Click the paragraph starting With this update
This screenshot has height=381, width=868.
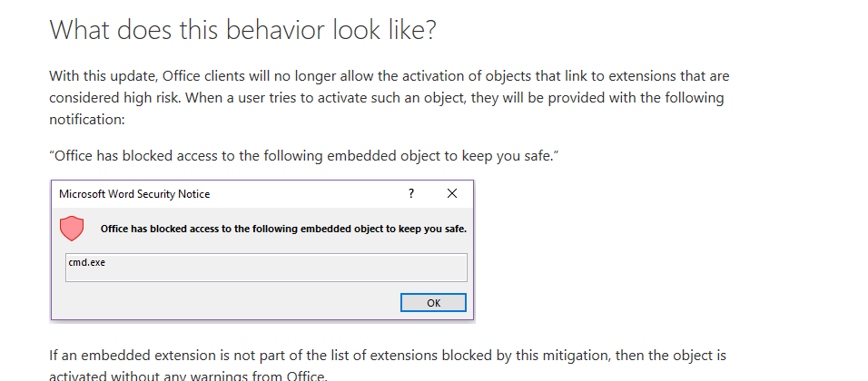(x=390, y=98)
